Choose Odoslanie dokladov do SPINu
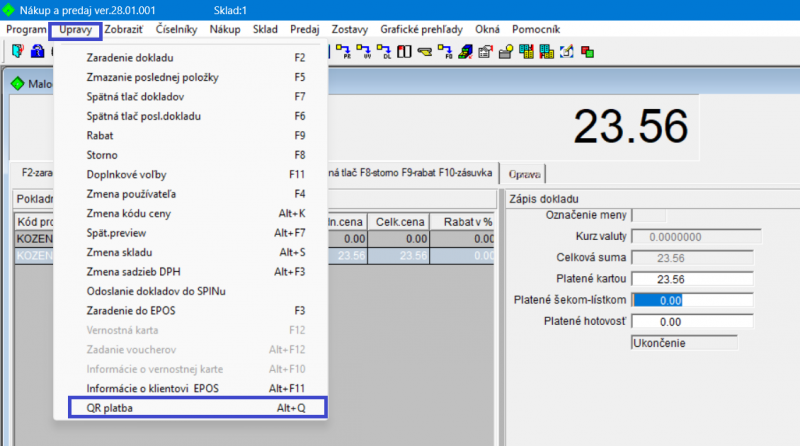The image size is (800, 446). point(157,291)
